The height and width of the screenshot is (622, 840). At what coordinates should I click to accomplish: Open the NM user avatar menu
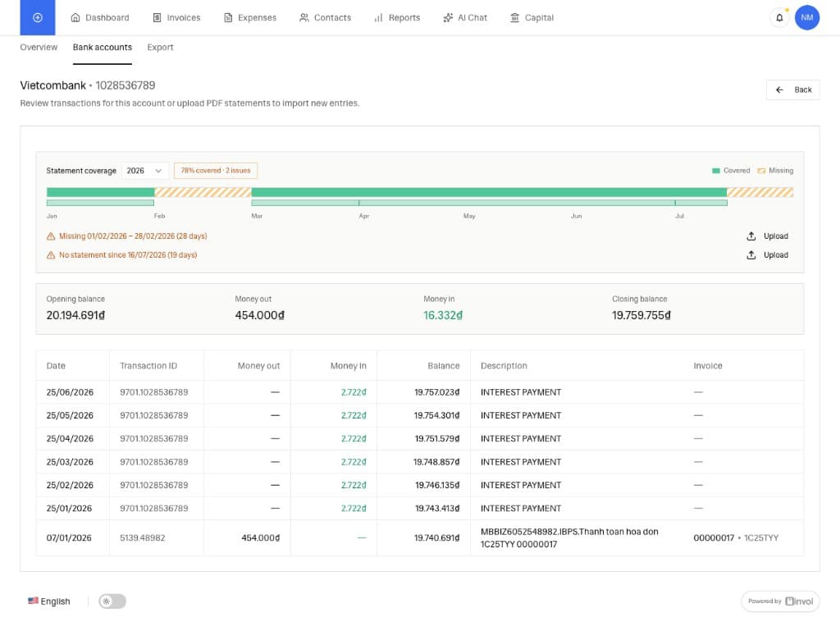[x=807, y=18]
